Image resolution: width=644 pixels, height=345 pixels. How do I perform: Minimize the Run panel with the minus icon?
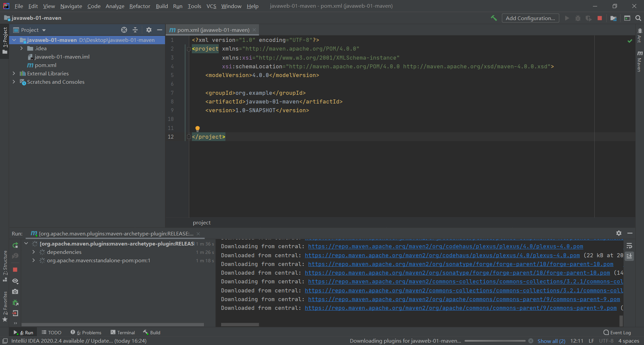click(630, 233)
